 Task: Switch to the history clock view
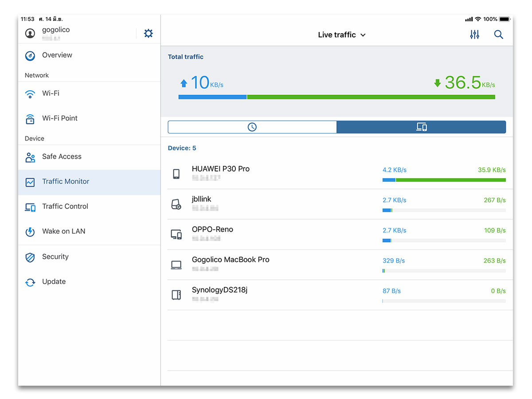[x=252, y=127]
